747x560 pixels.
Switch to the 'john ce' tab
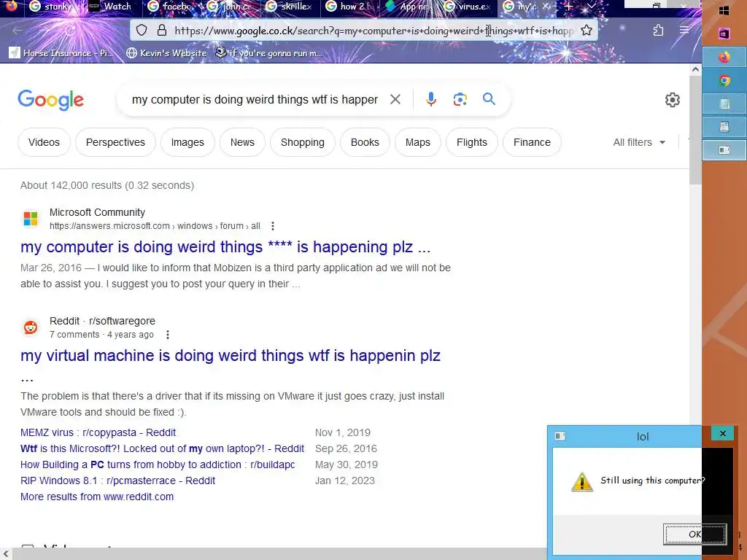point(229,7)
